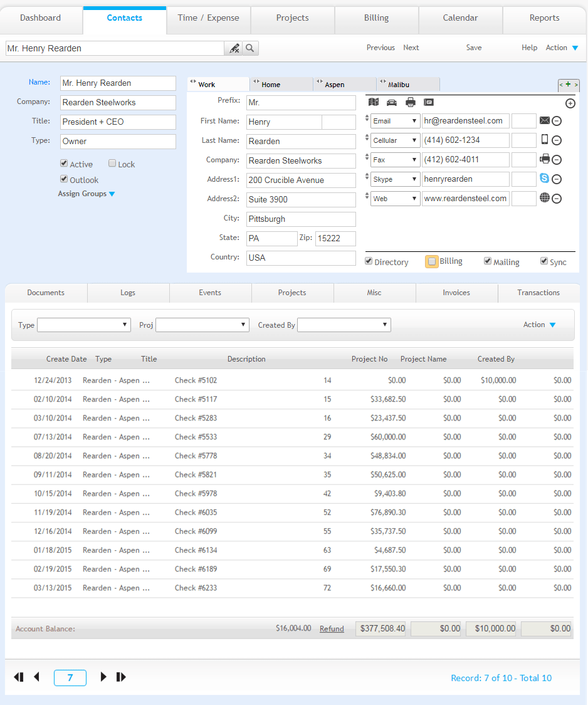Click the Help link
Viewport: 588px width, 705px height.
click(x=530, y=48)
